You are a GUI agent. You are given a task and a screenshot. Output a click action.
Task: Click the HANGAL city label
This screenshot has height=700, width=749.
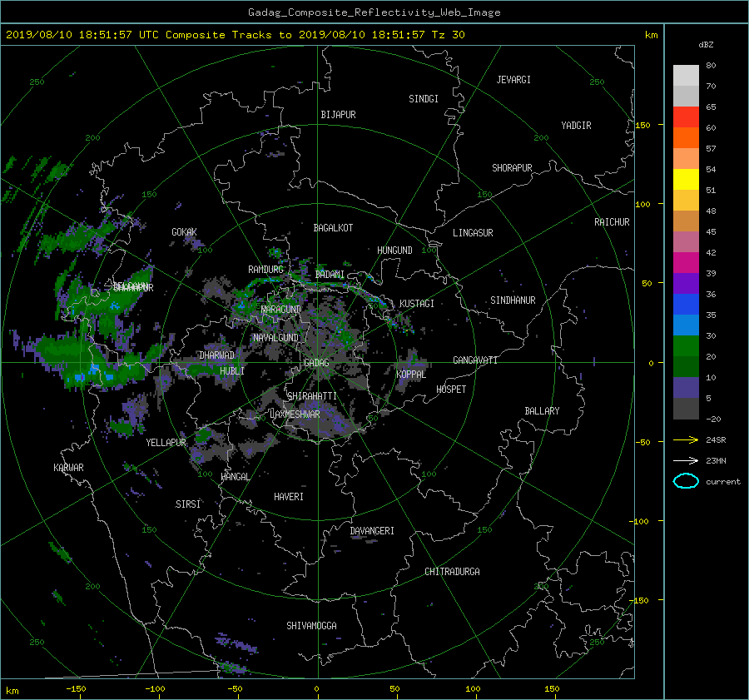(x=235, y=477)
